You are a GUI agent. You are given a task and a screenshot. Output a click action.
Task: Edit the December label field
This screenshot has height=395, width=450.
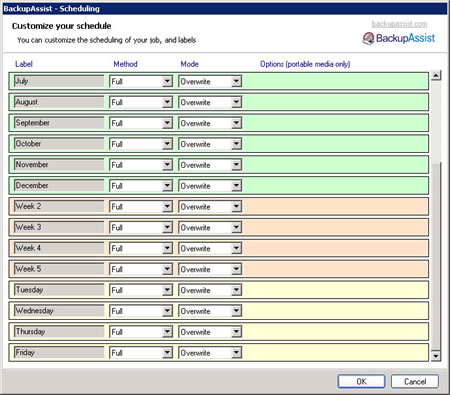[59, 185]
